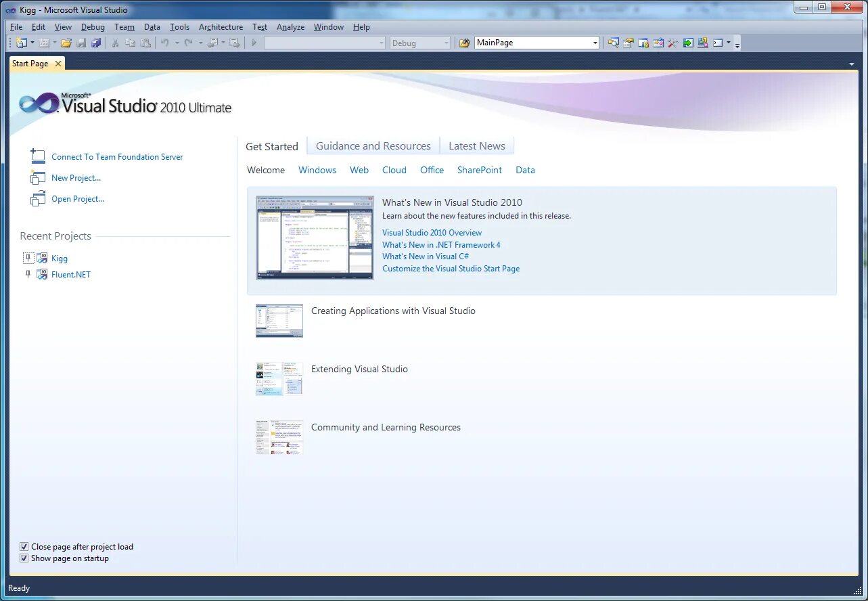
Task: Open the Fluent.NET recent project
Action: (71, 275)
